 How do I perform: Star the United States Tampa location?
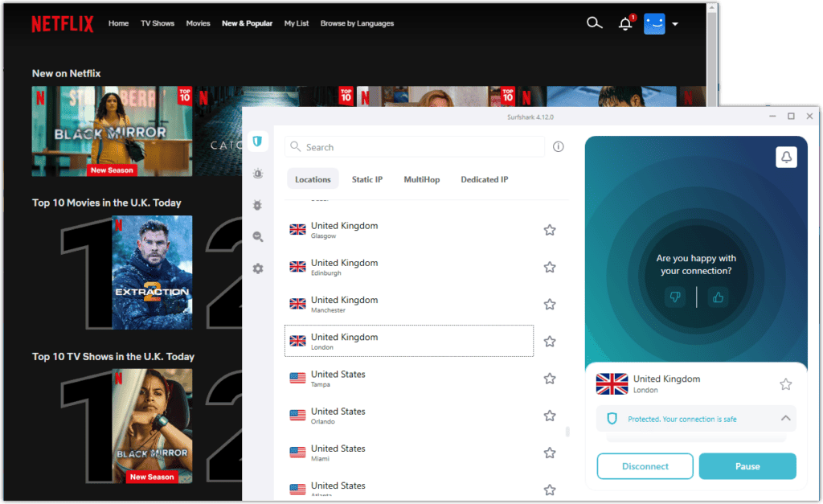point(550,379)
